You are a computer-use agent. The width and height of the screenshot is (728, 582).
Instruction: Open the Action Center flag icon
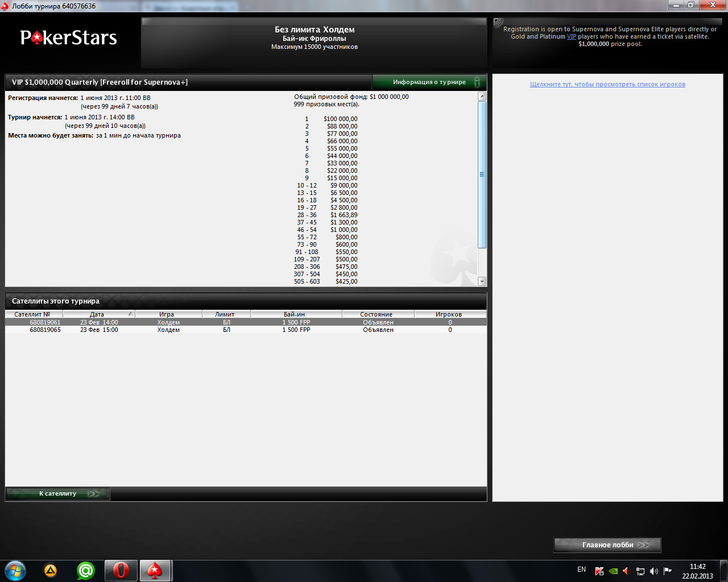click(x=668, y=571)
